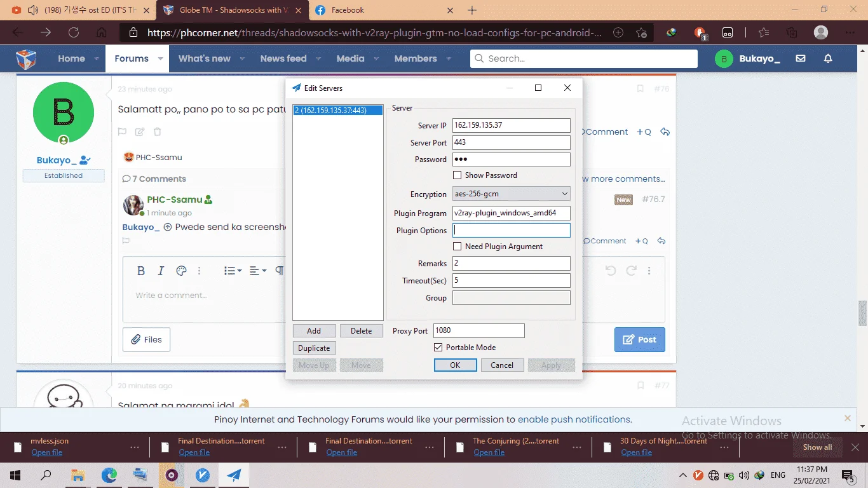This screenshot has width=868, height=488.
Task: Open the list formatting dropdown in editor
Action: pyautogui.click(x=233, y=271)
